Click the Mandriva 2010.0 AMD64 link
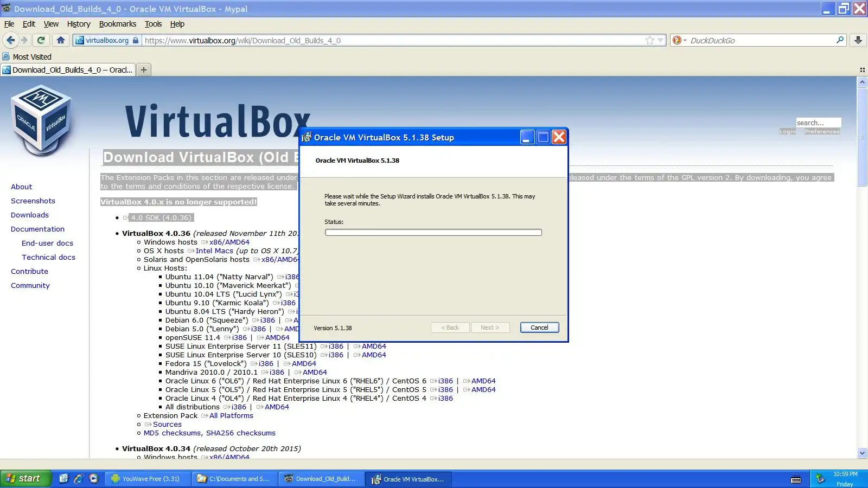Viewport: 868px width, 488px height. 315,372
